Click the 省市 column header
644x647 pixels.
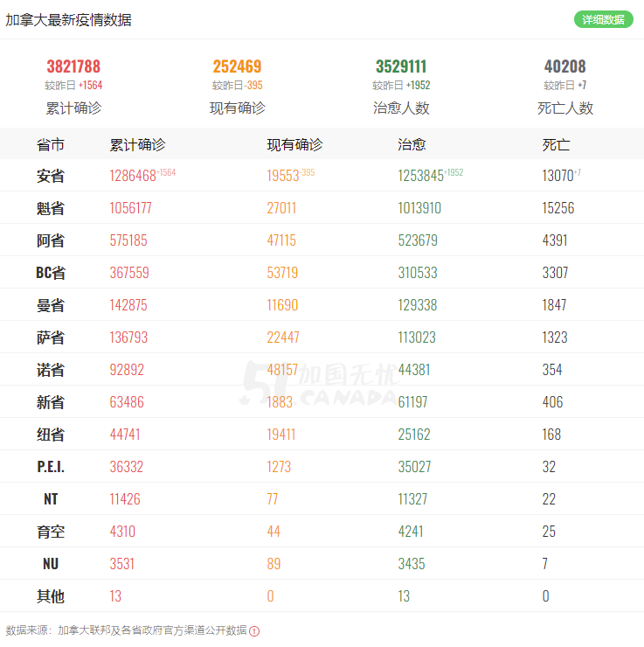coord(51,145)
